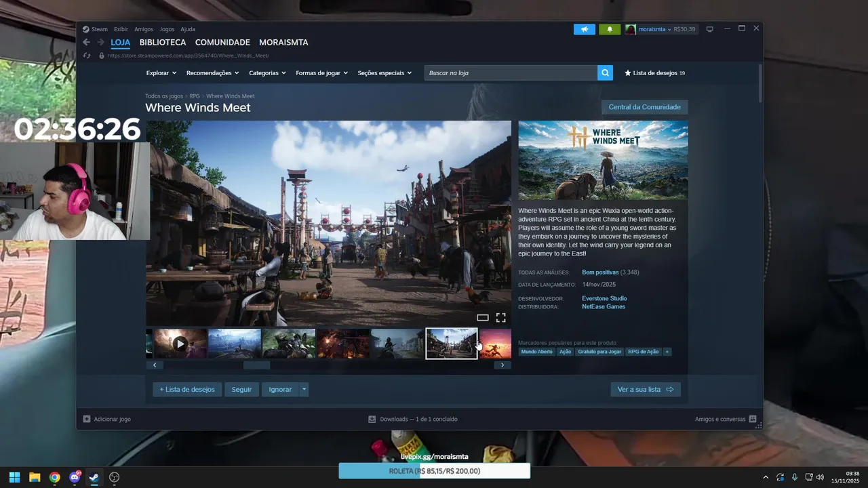The height and width of the screenshot is (488, 868).
Task: Open the Ignorar options dropdown arrow
Action: click(x=304, y=389)
